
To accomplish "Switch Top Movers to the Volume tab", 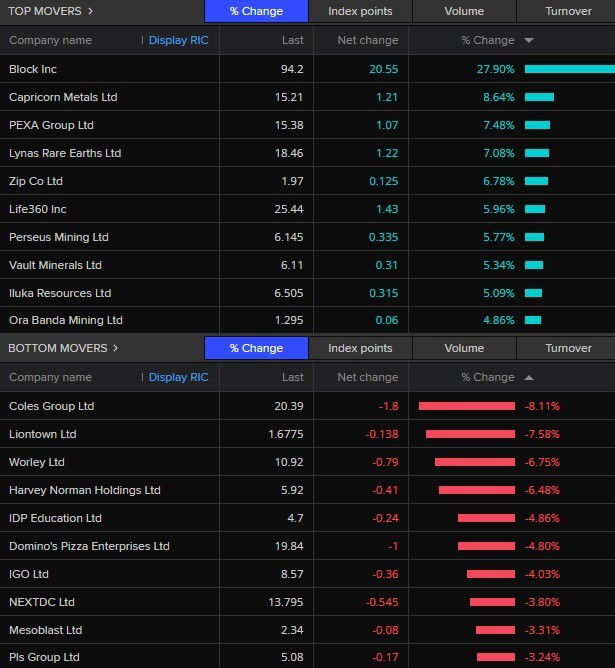I will pyautogui.click(x=464, y=11).
